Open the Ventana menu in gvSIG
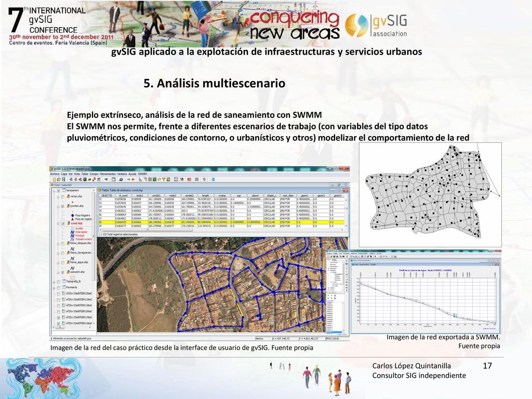The height and width of the screenshot is (399, 532). [x=122, y=174]
